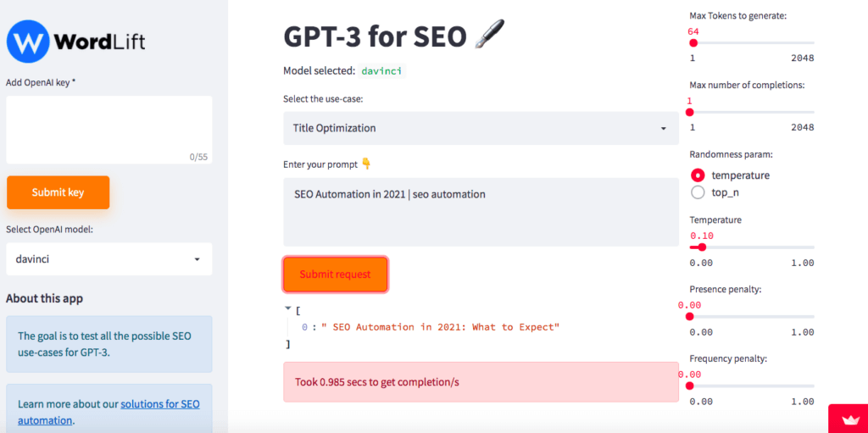Viewport: 868px width, 433px height.
Task: Click the pointing-down emoji beside the prompt label
Action: pyautogui.click(x=366, y=164)
